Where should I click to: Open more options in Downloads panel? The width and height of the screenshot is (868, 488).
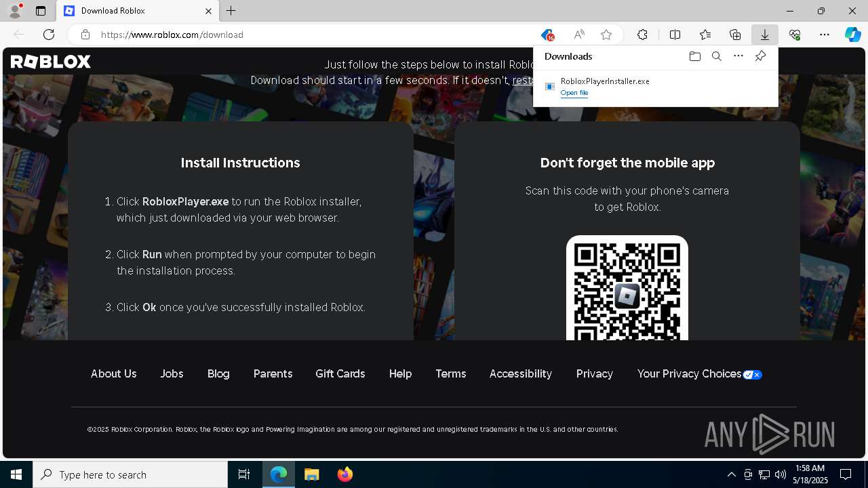[738, 56]
